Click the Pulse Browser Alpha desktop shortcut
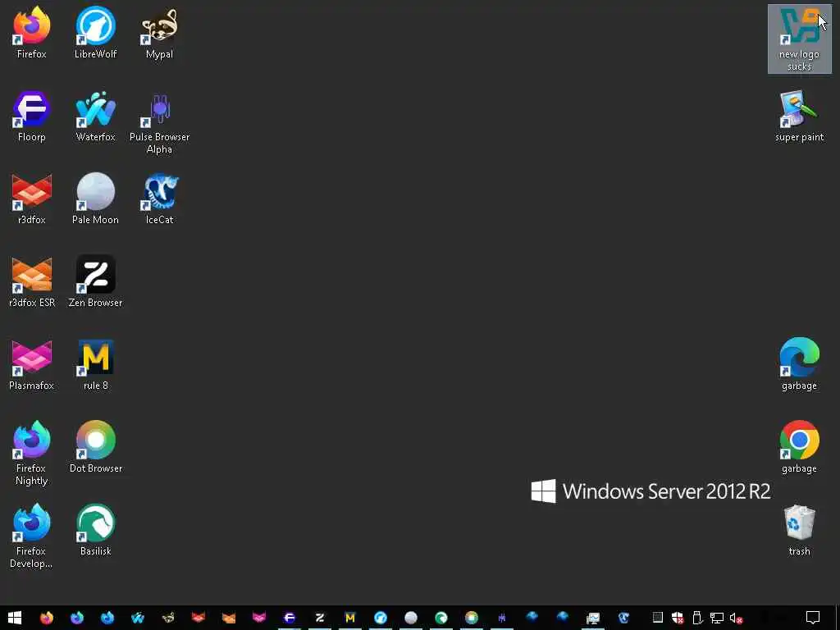Screen dimensions: 840x630 [x=159, y=121]
